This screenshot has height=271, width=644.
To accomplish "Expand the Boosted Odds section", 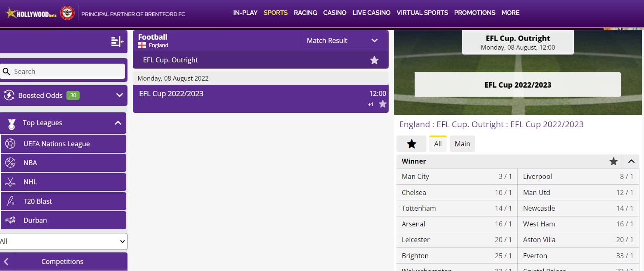I will (x=119, y=95).
